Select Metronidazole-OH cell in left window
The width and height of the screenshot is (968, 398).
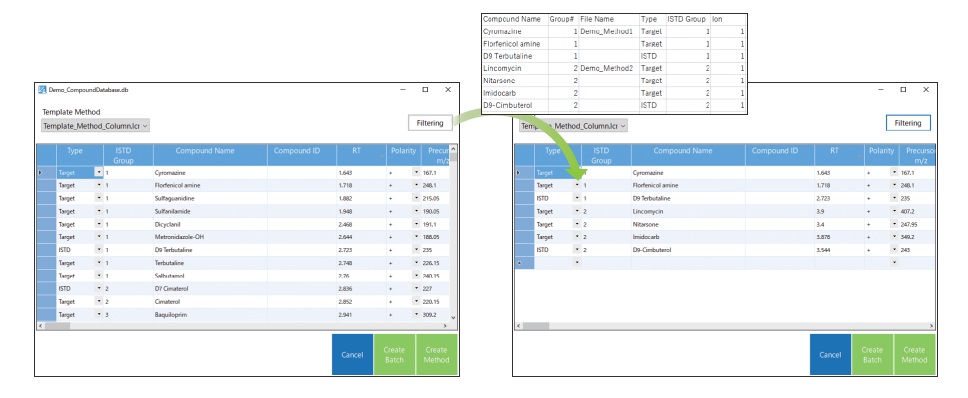(x=210, y=237)
